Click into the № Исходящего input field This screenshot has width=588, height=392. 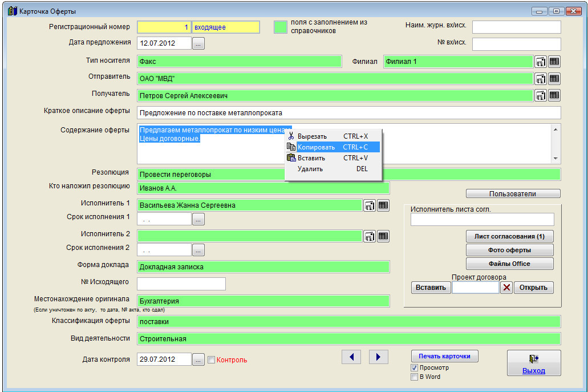pos(181,284)
